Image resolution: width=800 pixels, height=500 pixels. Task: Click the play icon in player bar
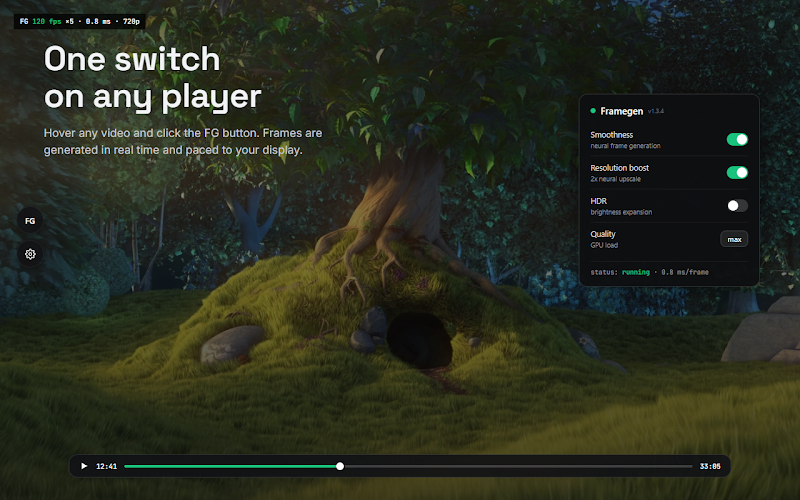(x=84, y=466)
